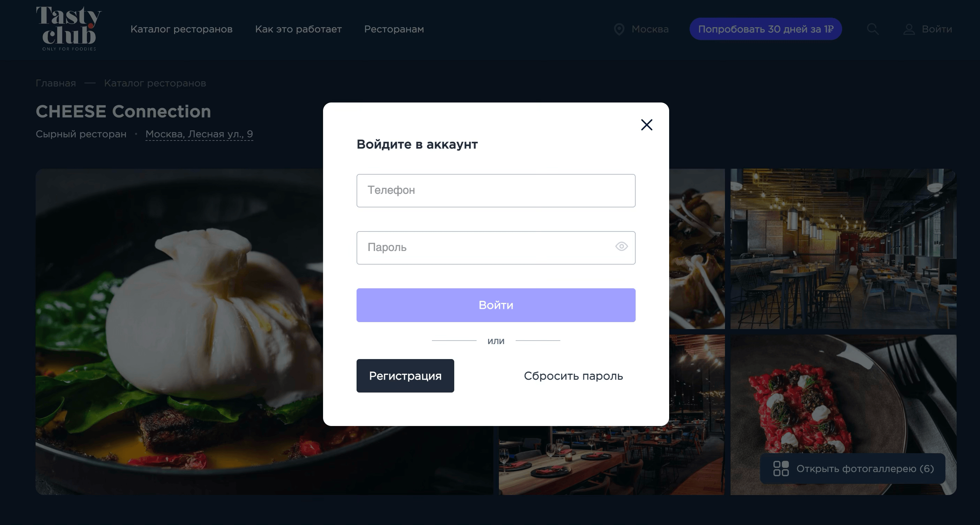The image size is (980, 525).
Task: Click the Открыть фотогаллерею (6) button
Action: tap(853, 469)
